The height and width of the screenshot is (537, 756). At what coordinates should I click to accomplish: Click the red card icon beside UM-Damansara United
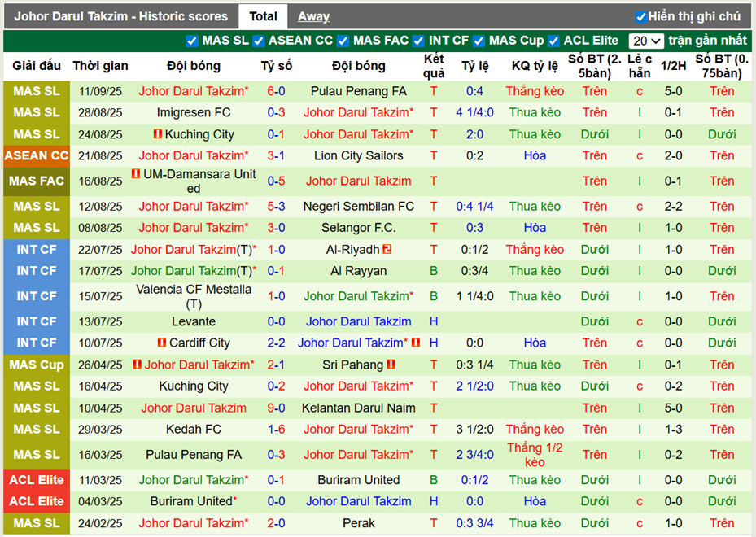point(136,173)
